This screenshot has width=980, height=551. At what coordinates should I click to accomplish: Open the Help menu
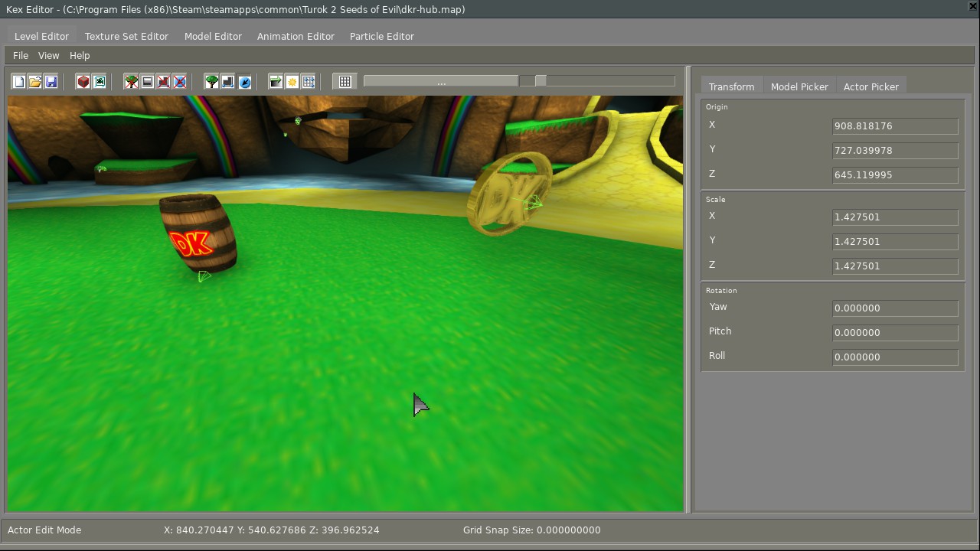click(x=80, y=56)
